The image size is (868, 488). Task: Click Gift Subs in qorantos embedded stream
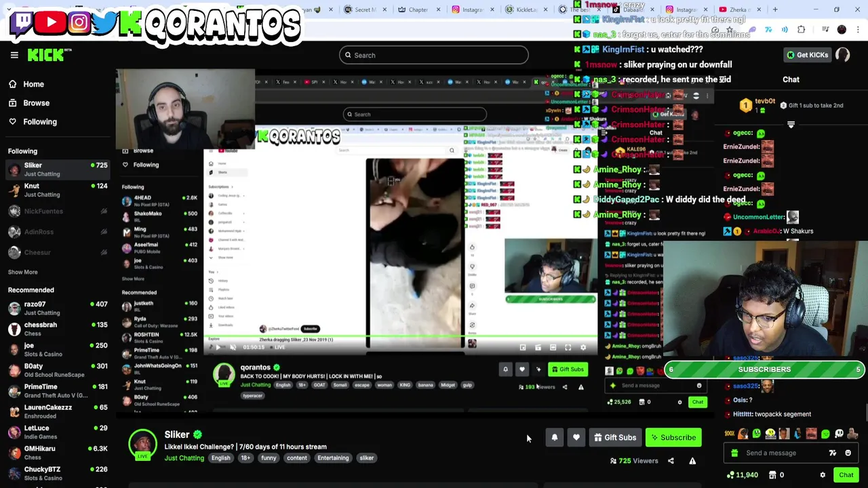click(568, 369)
